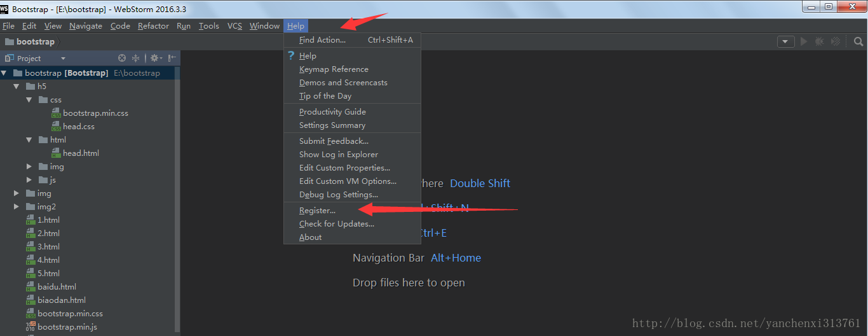Click the Debug bug icon in toolbar

[820, 41]
